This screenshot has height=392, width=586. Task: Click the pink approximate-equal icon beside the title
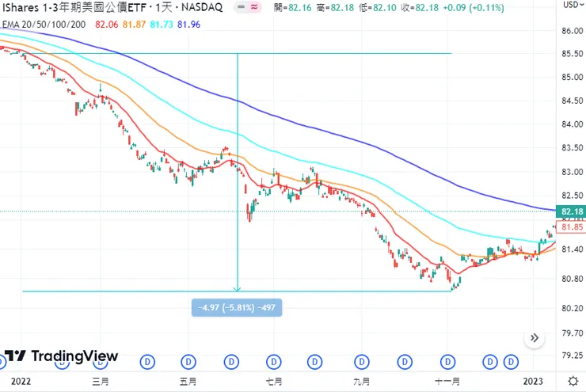pos(254,7)
